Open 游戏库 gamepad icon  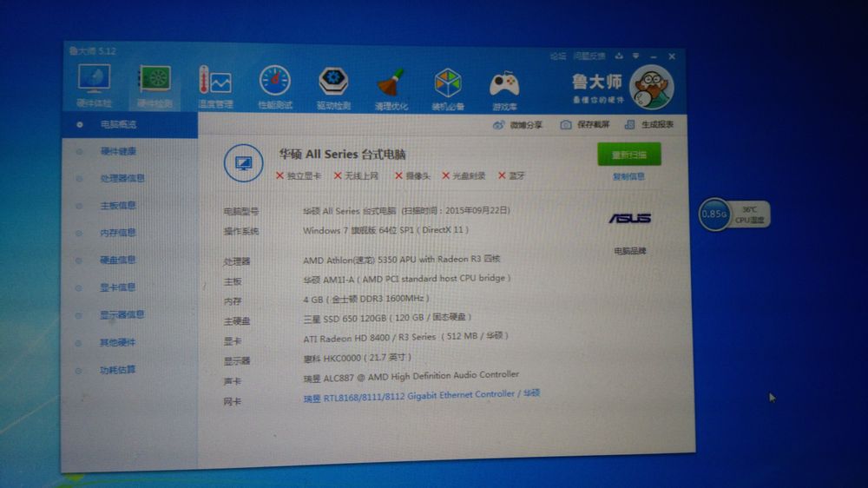pyautogui.click(x=504, y=85)
